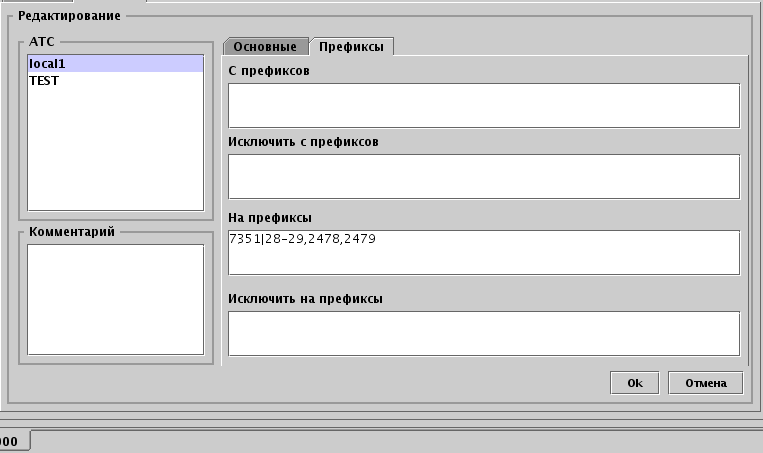Place cursor in field containing 7351|28-29,2478,2479

(483, 252)
